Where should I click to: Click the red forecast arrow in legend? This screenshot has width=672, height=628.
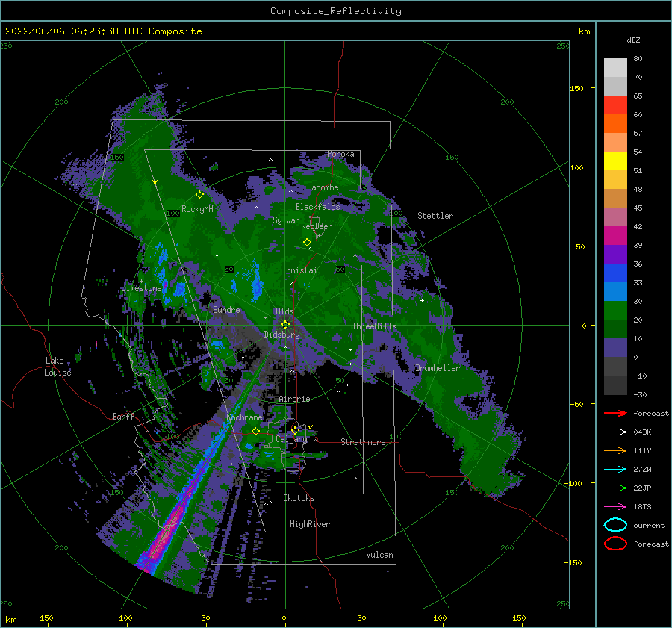tap(615, 413)
